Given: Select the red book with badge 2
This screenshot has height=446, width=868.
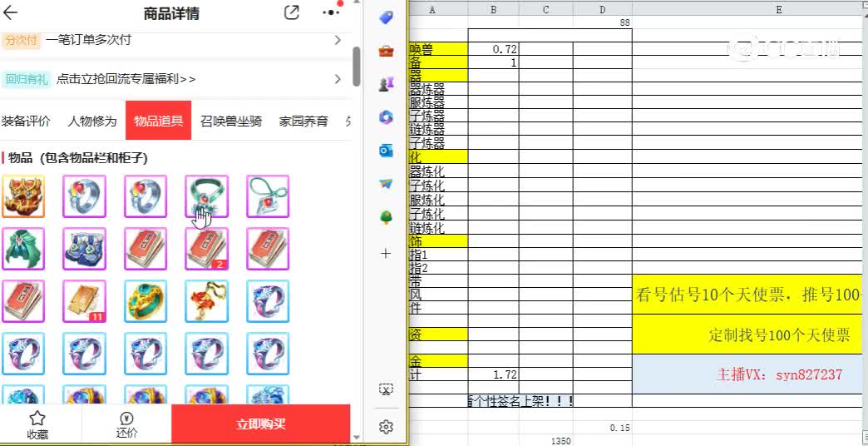Looking at the screenshot, I should [206, 249].
